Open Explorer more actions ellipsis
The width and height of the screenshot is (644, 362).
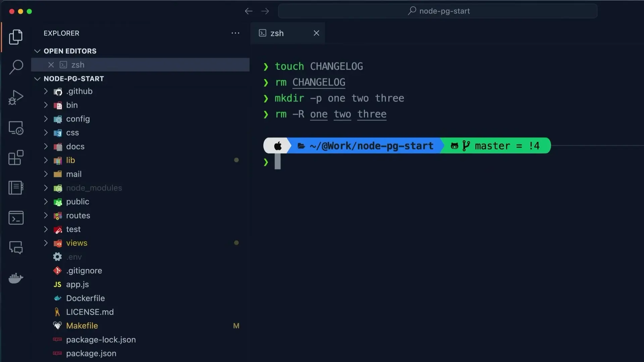pos(235,33)
